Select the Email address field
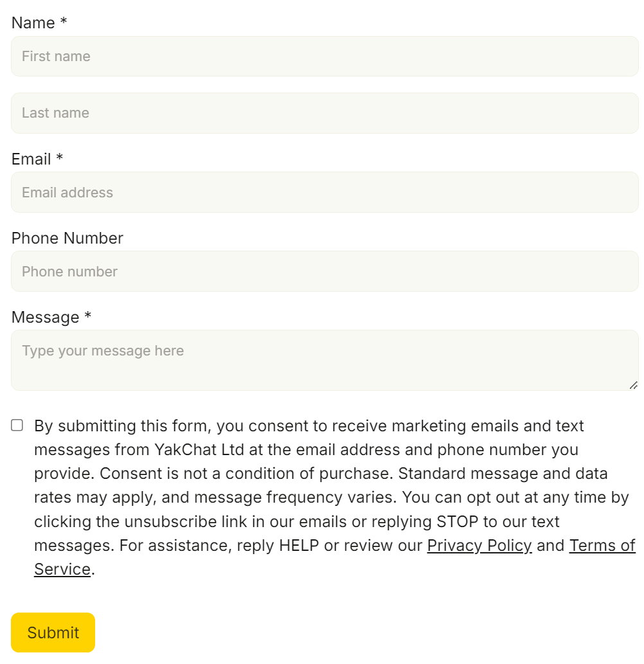644x664 pixels. [x=325, y=192]
